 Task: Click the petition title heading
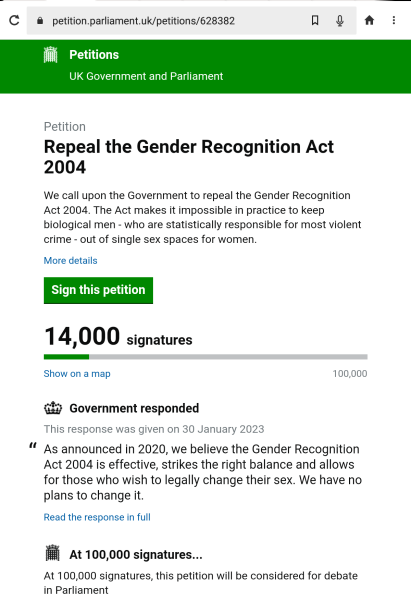pos(189,157)
